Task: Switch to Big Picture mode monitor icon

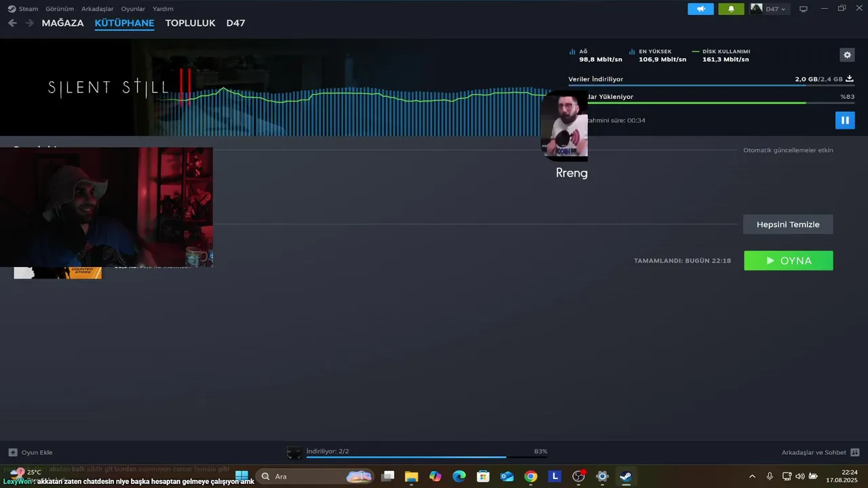Action: pyautogui.click(x=804, y=9)
